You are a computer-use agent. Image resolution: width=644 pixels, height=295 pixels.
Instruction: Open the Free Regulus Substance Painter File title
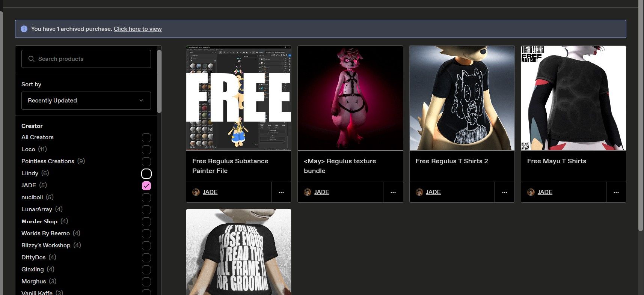coord(230,166)
